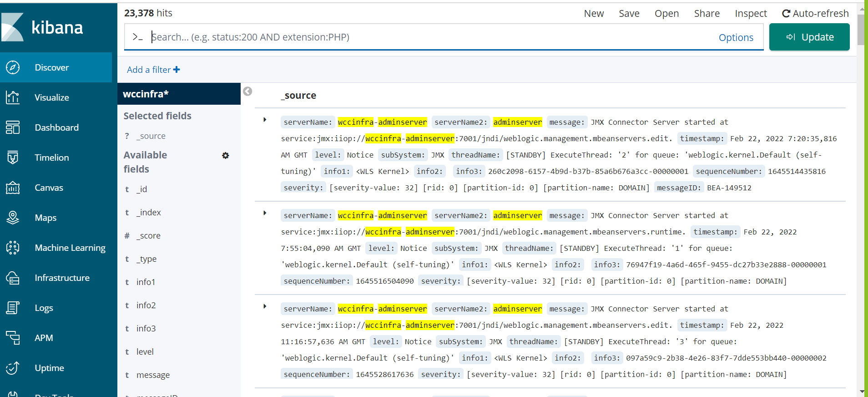
Task: Click messageID value BEA-149512
Action: click(729, 188)
